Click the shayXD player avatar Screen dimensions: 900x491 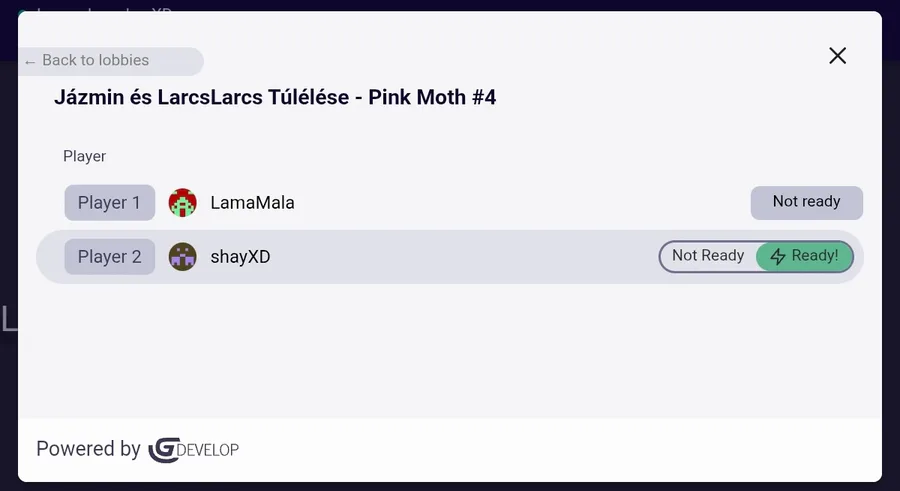point(183,257)
